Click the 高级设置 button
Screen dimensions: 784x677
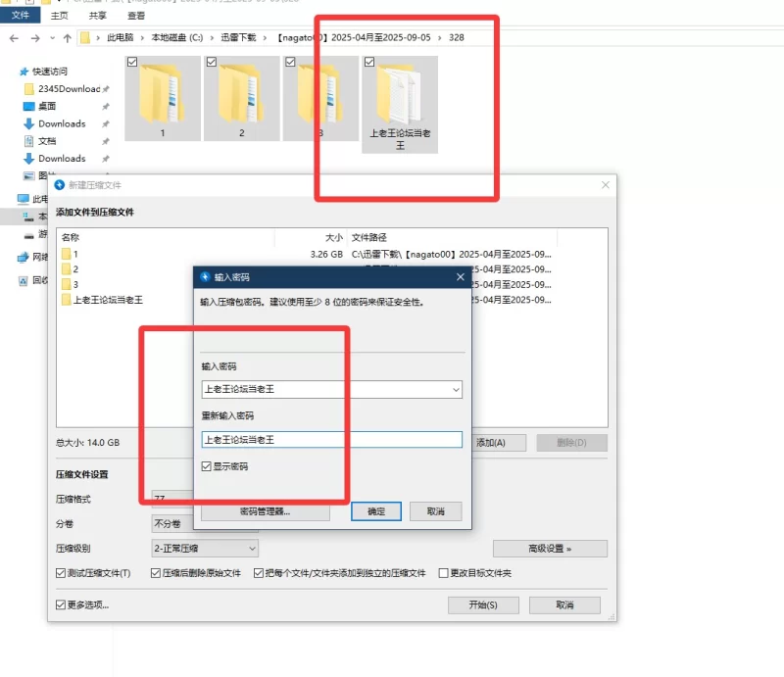550,549
